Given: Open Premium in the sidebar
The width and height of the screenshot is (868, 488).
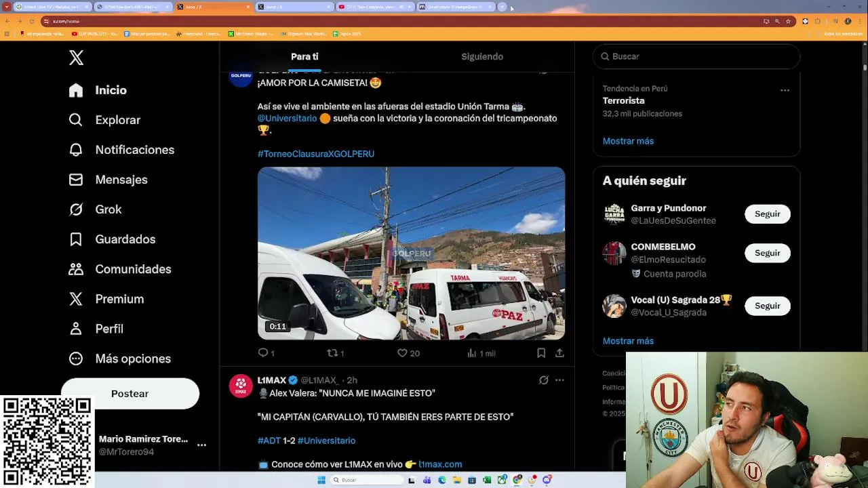Looking at the screenshot, I should click(106, 299).
